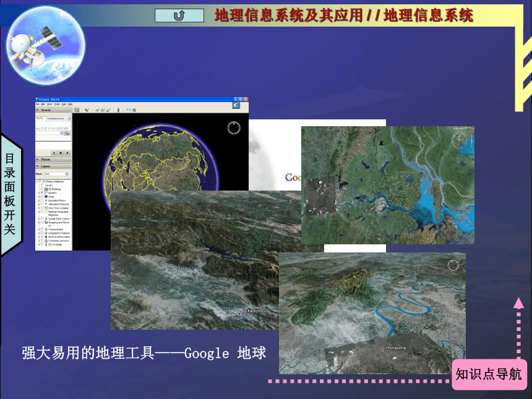Open the File menu in Google Earth
The width and height of the screenshot is (532, 399).
click(38, 104)
